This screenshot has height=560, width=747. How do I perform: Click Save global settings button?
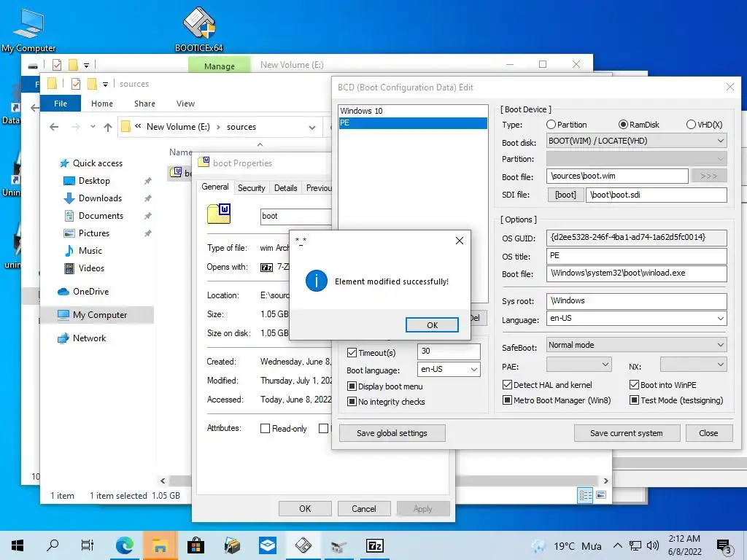click(392, 433)
